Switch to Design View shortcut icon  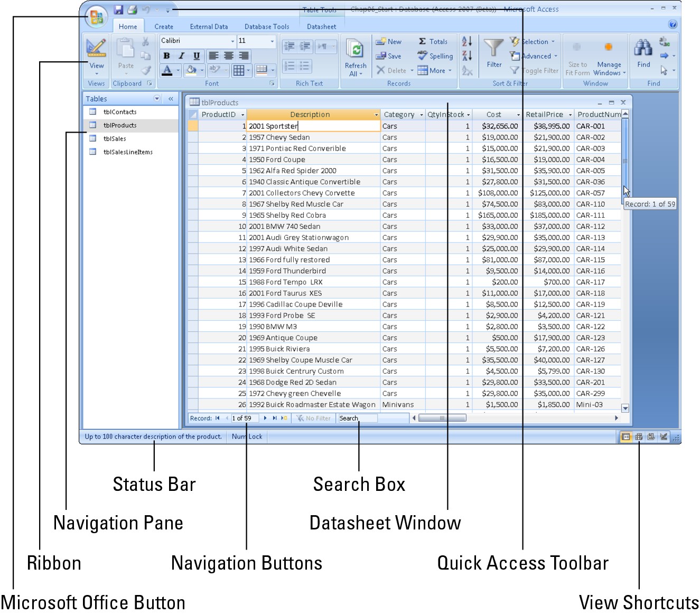tap(664, 437)
